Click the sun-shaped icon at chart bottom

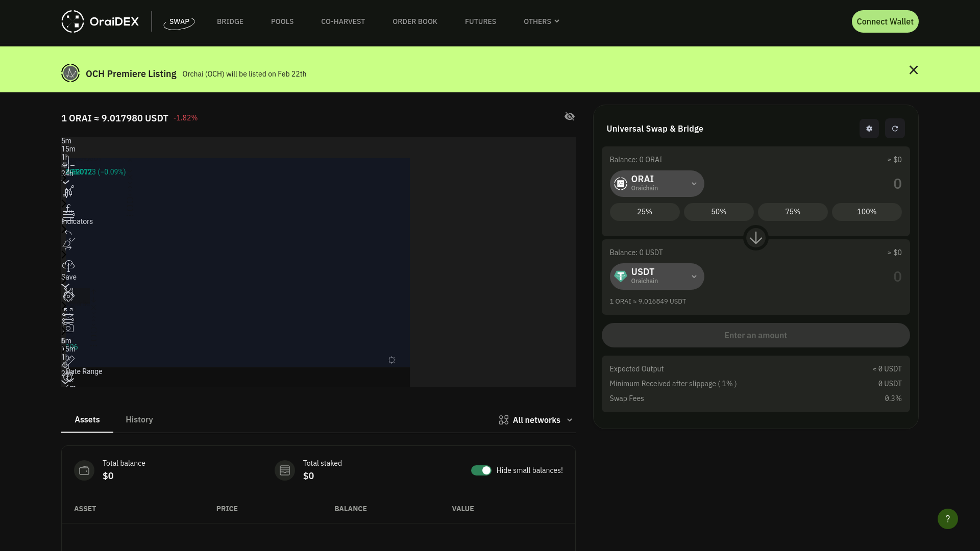pyautogui.click(x=391, y=360)
